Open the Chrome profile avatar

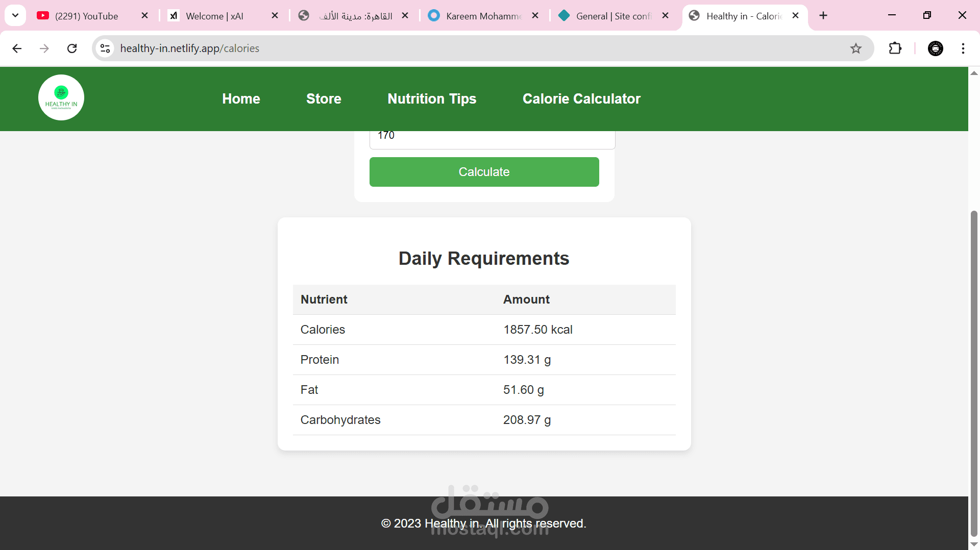coord(936,48)
